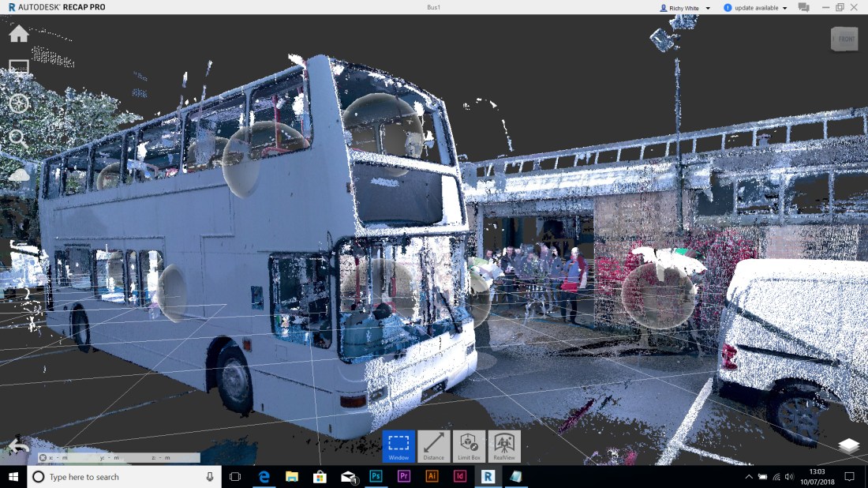Screen dimensions: 868x488
Task: Open ReCap Pro from the Windows taskbar
Action: (489, 476)
